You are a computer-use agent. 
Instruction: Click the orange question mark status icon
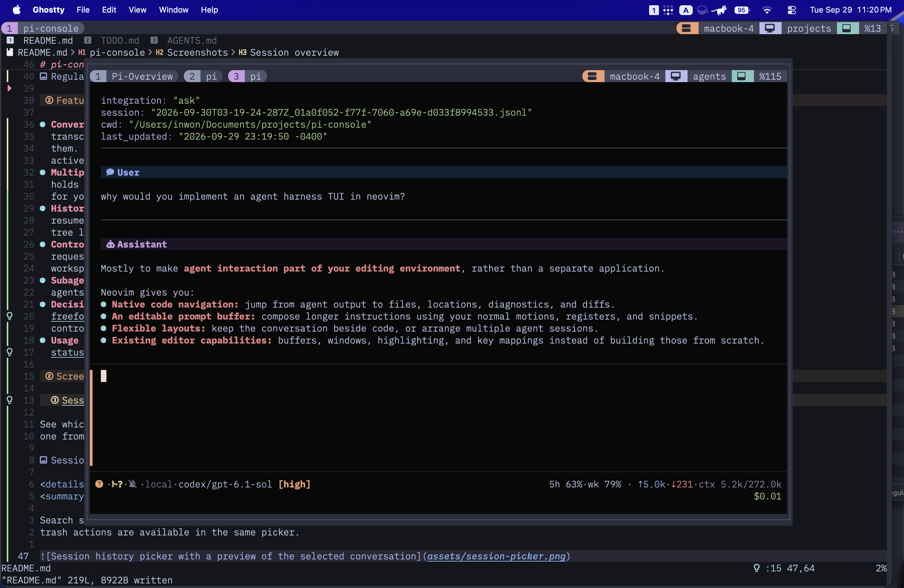coord(99,484)
